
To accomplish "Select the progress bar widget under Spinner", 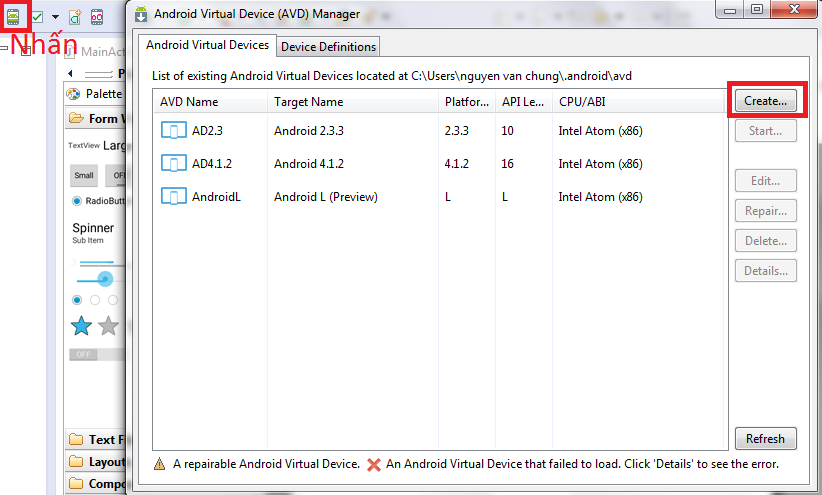I will (96, 262).
